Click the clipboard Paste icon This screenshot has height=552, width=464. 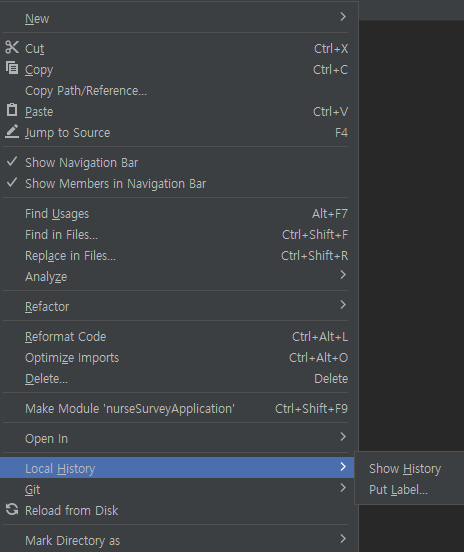(x=12, y=110)
